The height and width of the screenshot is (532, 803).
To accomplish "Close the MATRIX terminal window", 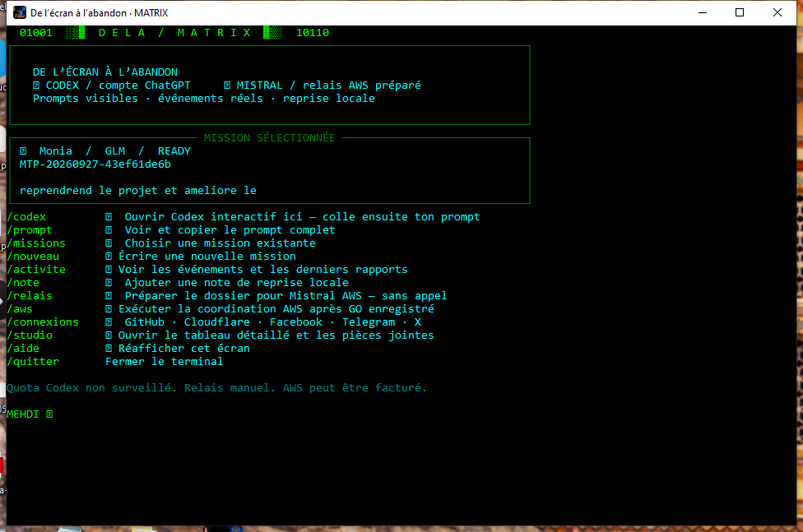I will pyautogui.click(x=777, y=13).
